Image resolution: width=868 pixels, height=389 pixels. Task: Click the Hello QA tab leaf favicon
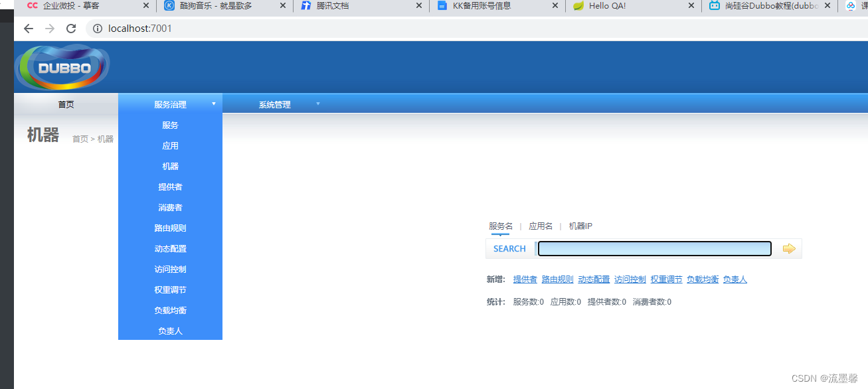pos(579,7)
